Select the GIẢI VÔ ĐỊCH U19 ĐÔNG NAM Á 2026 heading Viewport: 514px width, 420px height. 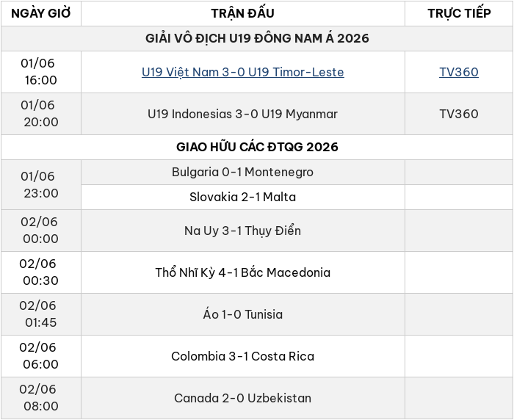257,38
